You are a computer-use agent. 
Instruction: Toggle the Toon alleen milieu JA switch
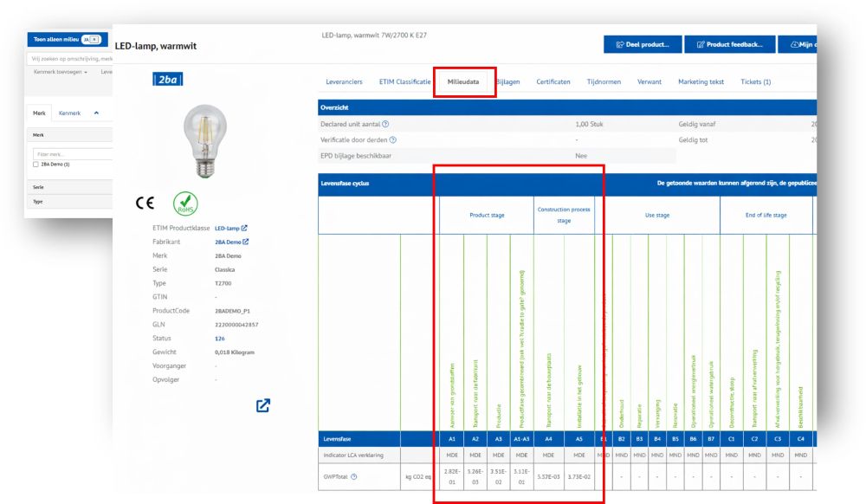tap(90, 40)
